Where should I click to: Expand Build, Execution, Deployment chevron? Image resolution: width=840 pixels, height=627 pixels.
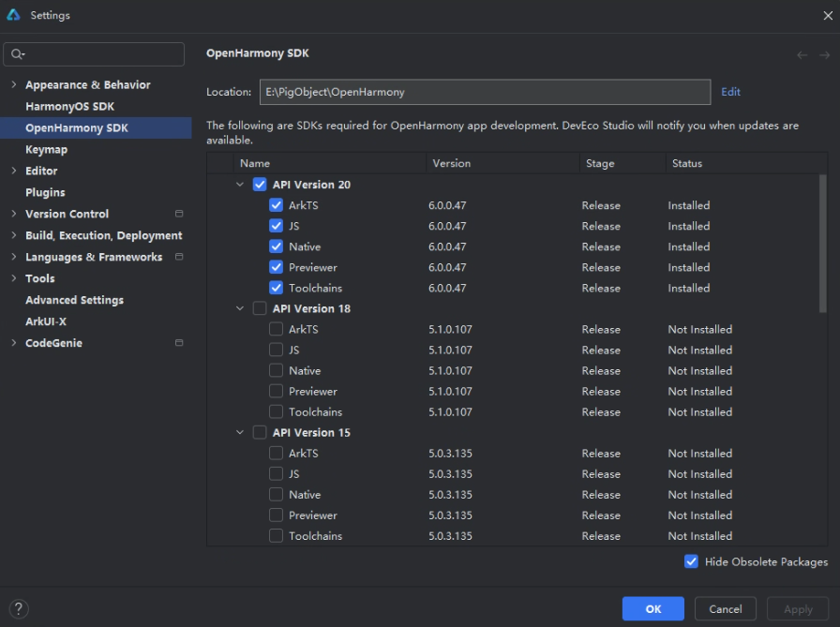point(14,235)
